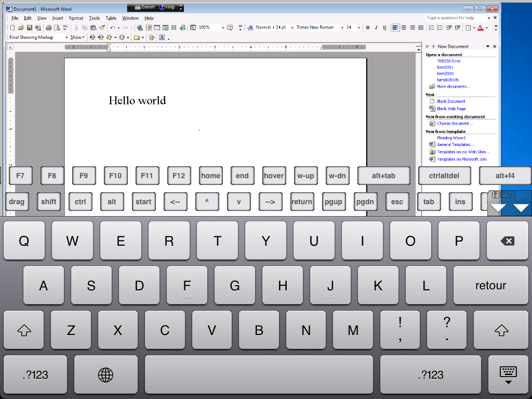Open Print Preview from the toolbar
532x399 pixels.
57,28
